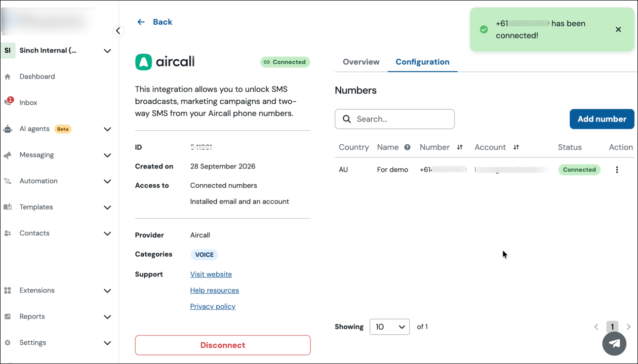Click the AI agents robot icon
This screenshot has width=638, height=364.
[x=7, y=129]
